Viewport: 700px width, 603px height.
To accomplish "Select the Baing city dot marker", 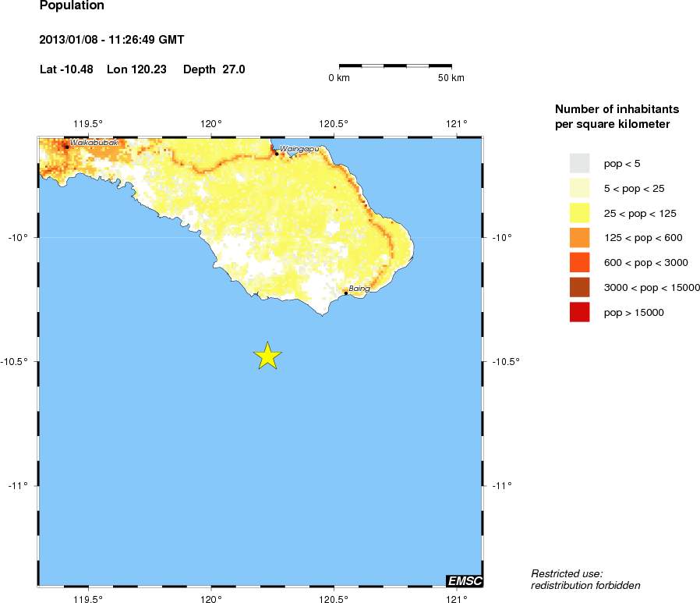I will click(345, 293).
